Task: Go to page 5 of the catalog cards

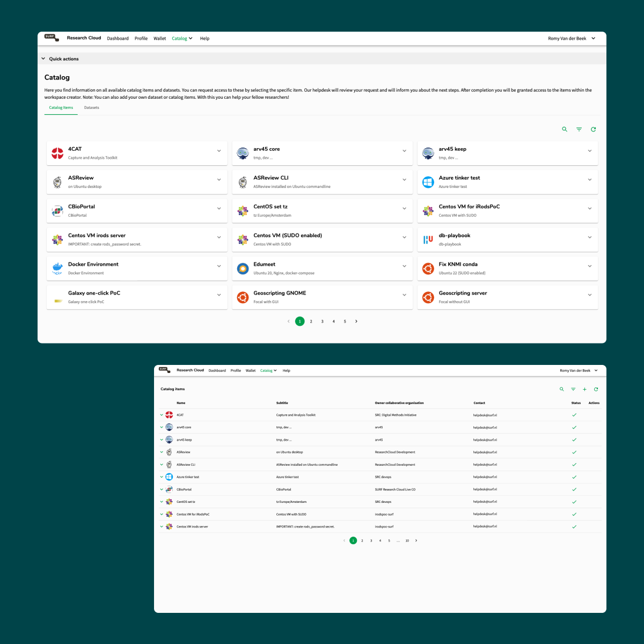Action: 345,321
